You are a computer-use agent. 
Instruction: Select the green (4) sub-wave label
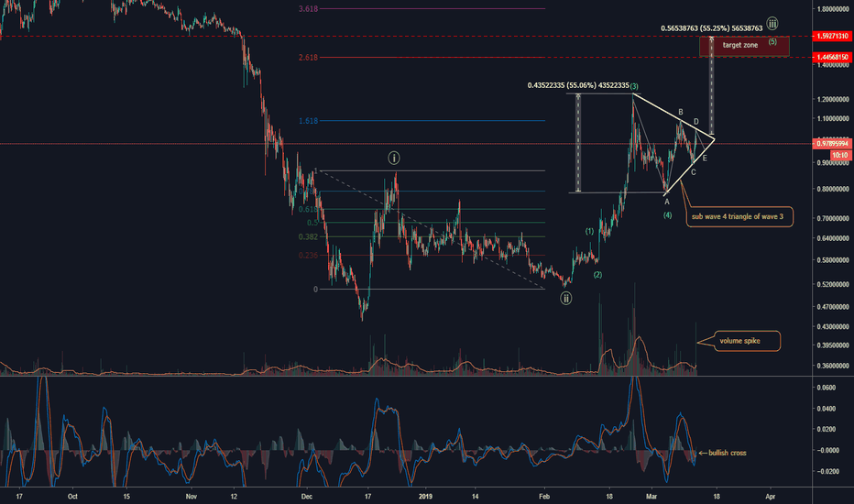point(667,215)
